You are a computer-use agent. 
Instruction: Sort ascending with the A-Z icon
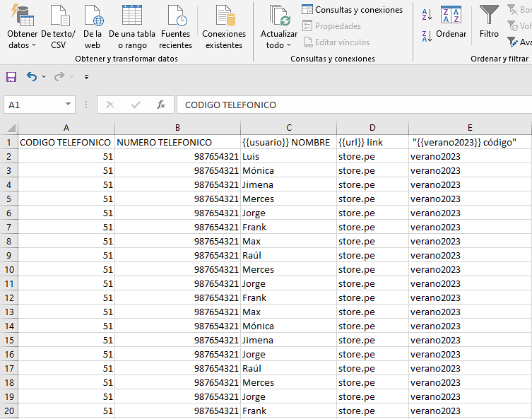427,14
